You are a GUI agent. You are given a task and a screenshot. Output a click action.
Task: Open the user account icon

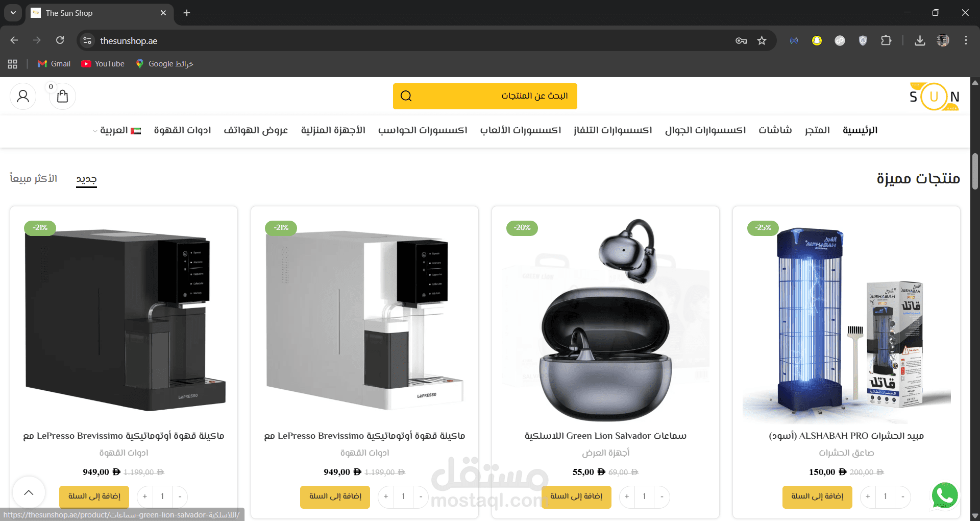23,96
